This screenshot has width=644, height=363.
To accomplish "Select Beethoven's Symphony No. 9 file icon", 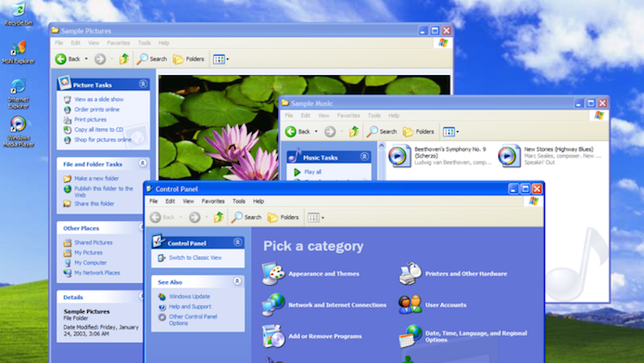I will [400, 156].
